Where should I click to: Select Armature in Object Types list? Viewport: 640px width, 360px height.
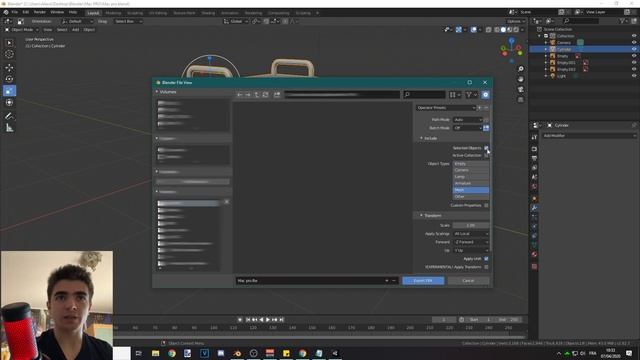click(471, 184)
